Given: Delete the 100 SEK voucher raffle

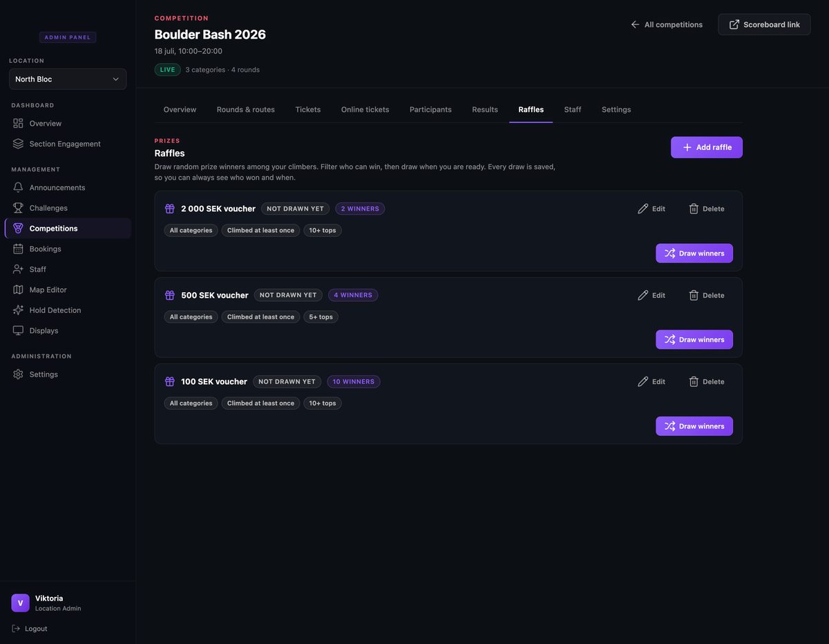Looking at the screenshot, I should coord(707,381).
